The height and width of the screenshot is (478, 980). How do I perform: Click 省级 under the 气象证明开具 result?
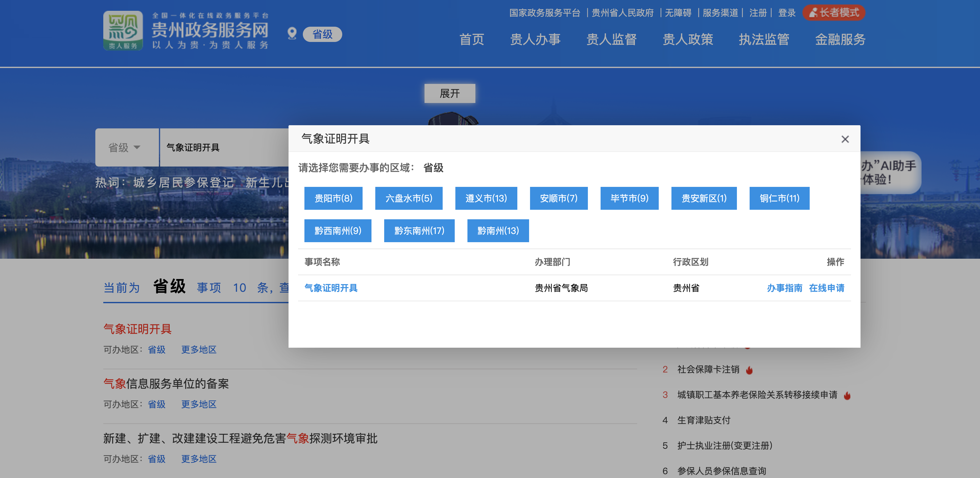(x=156, y=350)
